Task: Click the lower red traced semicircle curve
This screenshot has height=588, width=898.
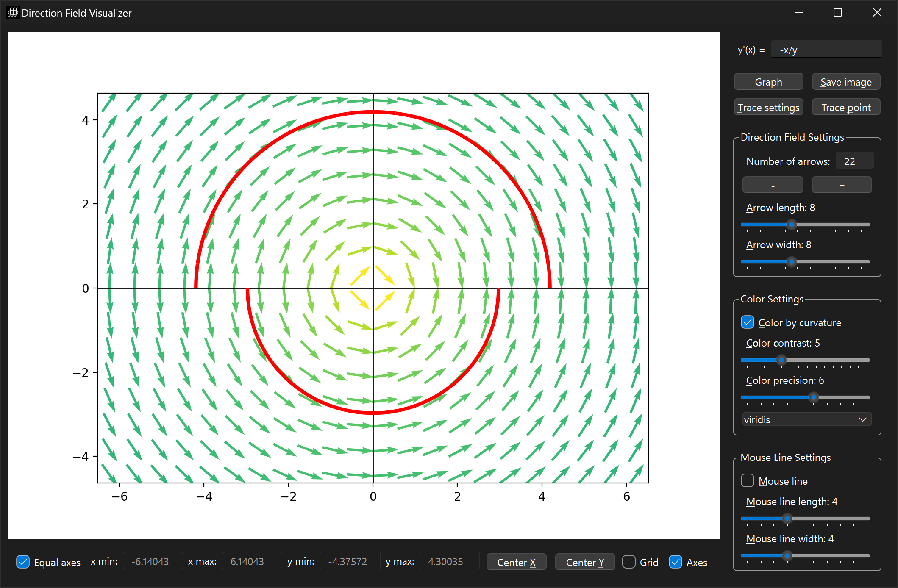Action: [x=373, y=412]
